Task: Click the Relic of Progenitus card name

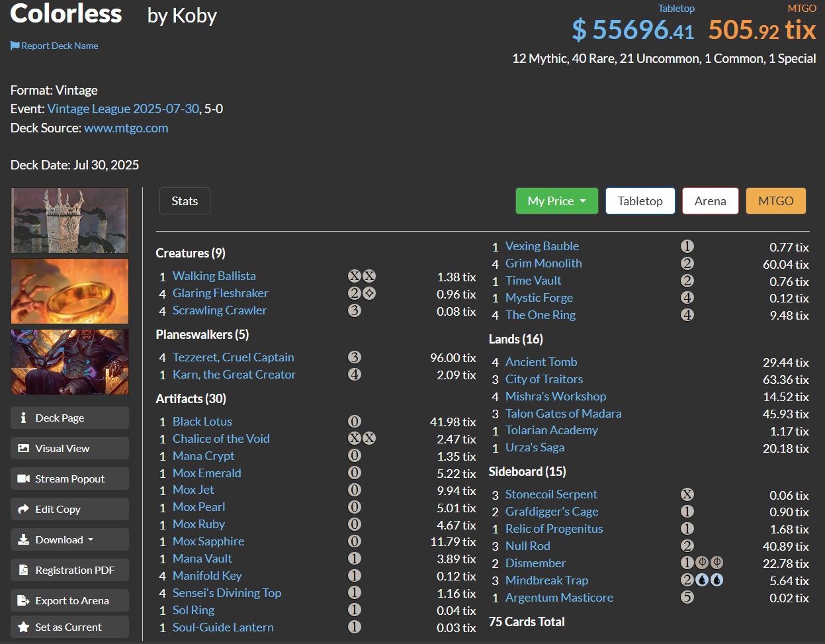Action: pos(554,529)
